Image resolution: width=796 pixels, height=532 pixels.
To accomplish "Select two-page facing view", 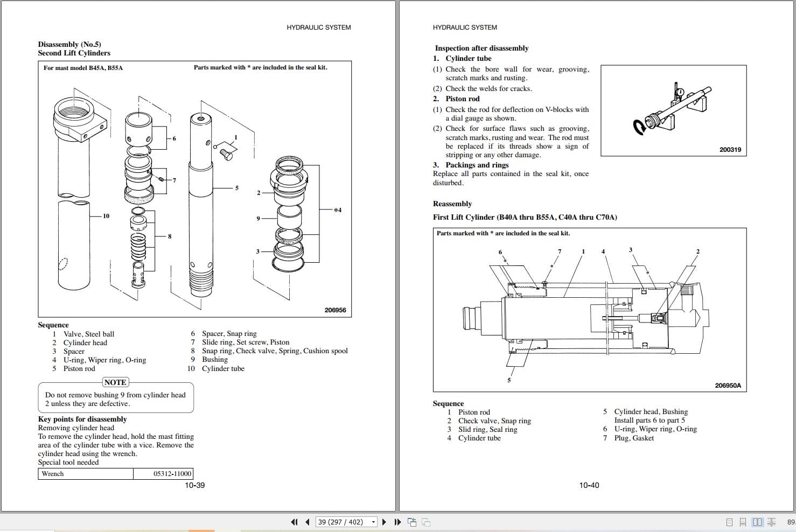I will (x=757, y=522).
